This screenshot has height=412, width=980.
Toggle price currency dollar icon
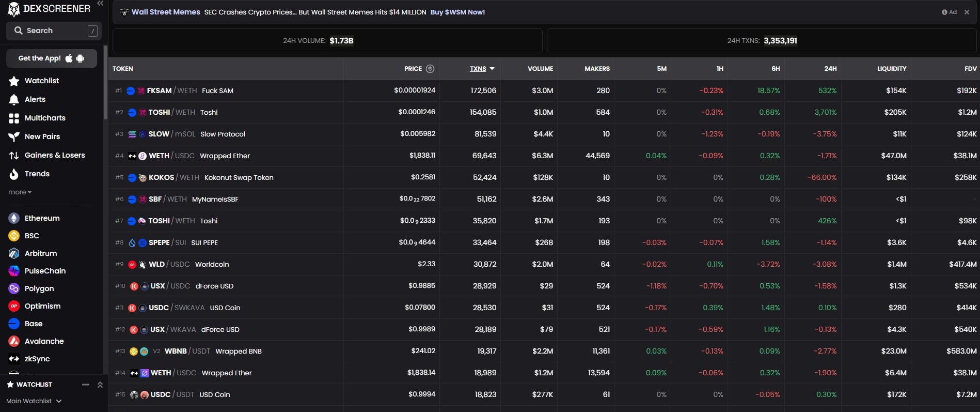[430, 69]
